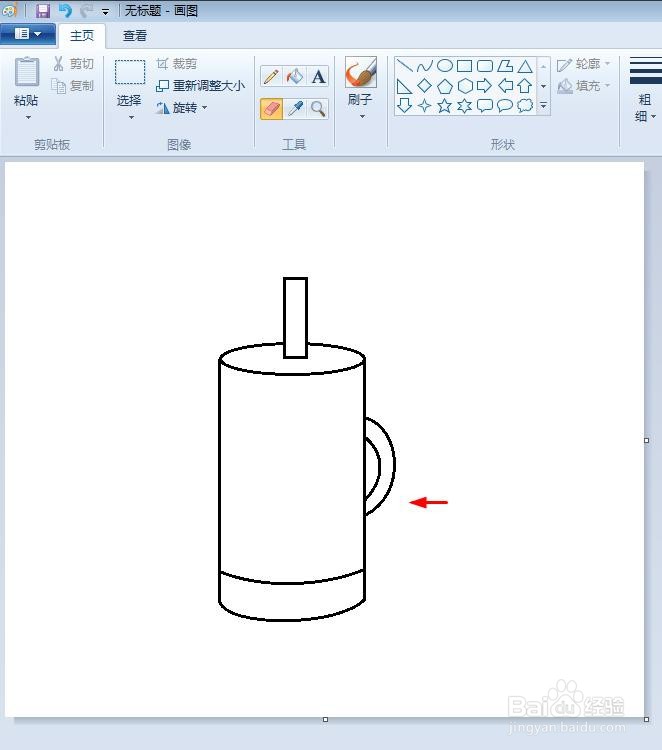The width and height of the screenshot is (662, 750).
Task: Select the Magnifier tool
Action: coord(318,109)
